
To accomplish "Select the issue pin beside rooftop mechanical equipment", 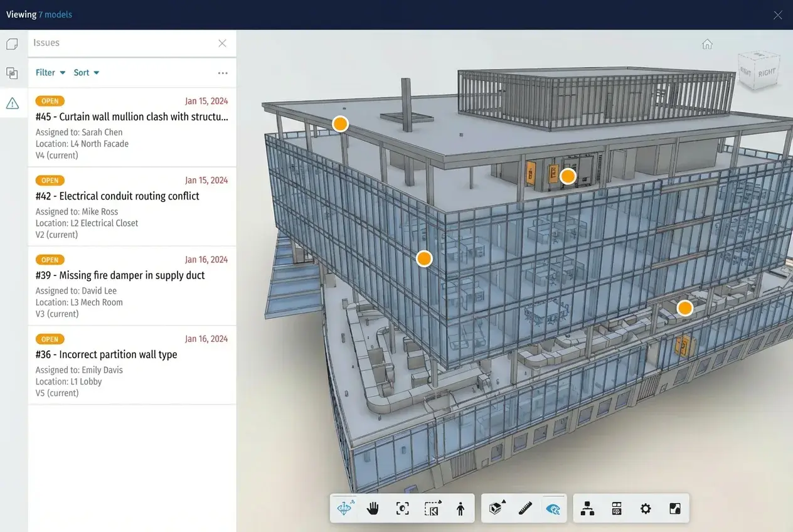I will [568, 176].
